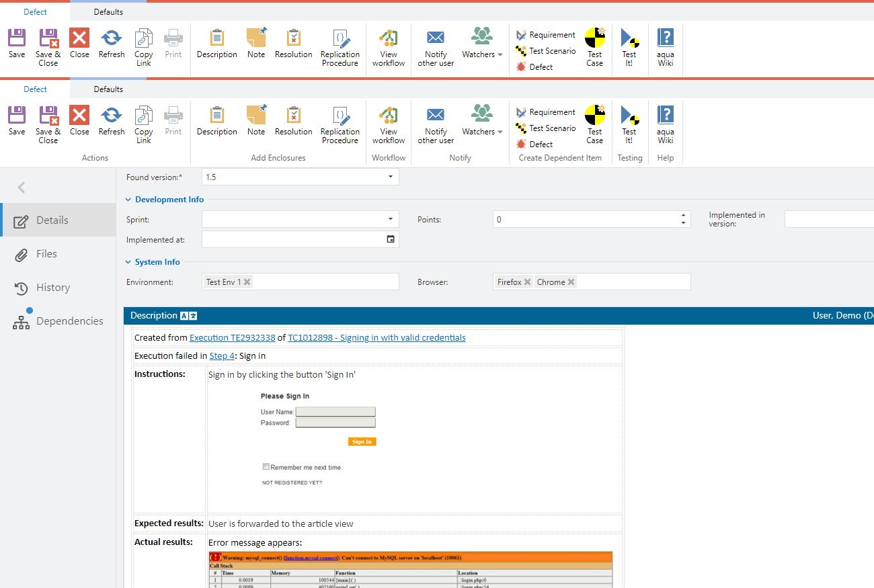This screenshot has width=874, height=588.
Task: Remove the Chrome browser tag
Action: [571, 282]
